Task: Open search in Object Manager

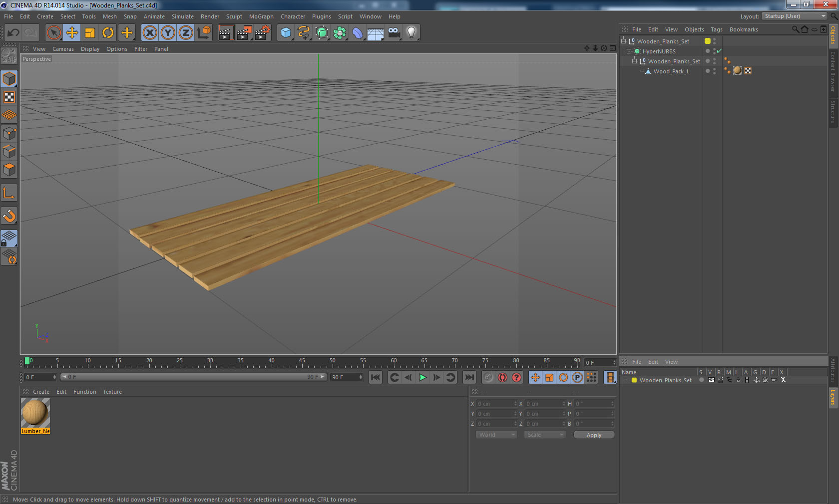Action: [795, 29]
